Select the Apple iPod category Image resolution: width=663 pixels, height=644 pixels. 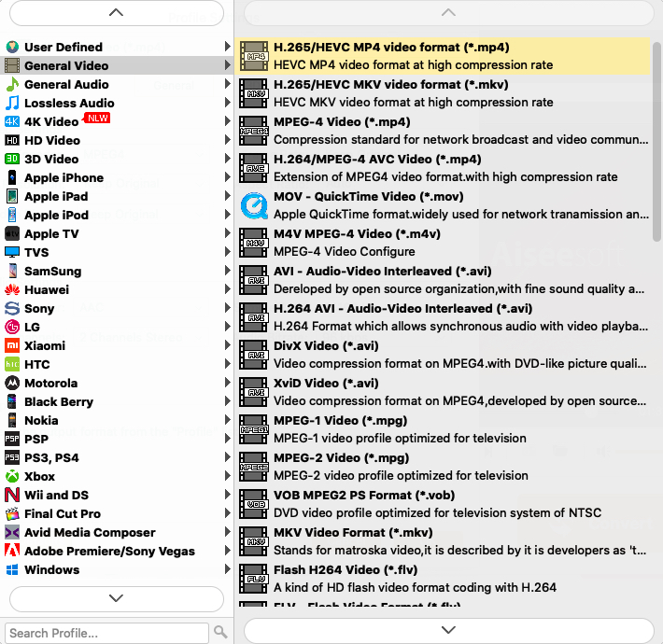coord(117,215)
